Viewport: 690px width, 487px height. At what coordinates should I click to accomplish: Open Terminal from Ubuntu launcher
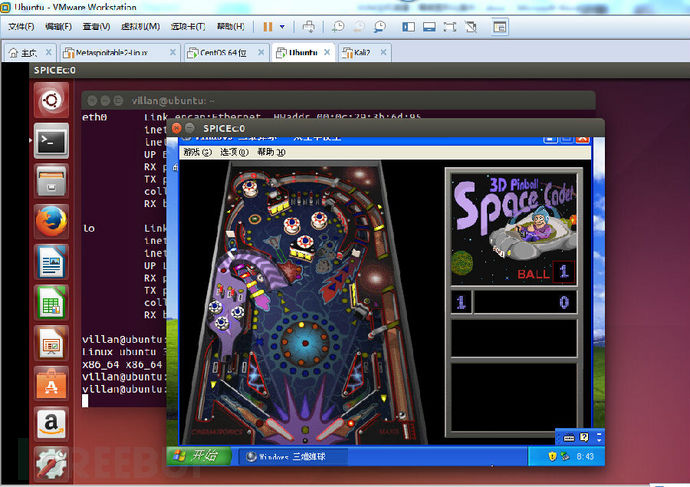click(x=51, y=141)
